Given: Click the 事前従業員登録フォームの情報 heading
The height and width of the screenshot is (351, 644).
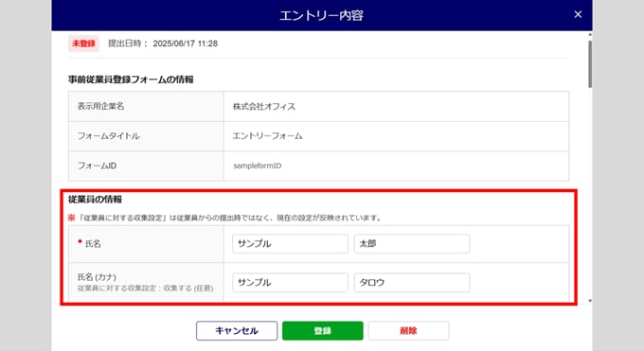Looking at the screenshot, I should 131,79.
